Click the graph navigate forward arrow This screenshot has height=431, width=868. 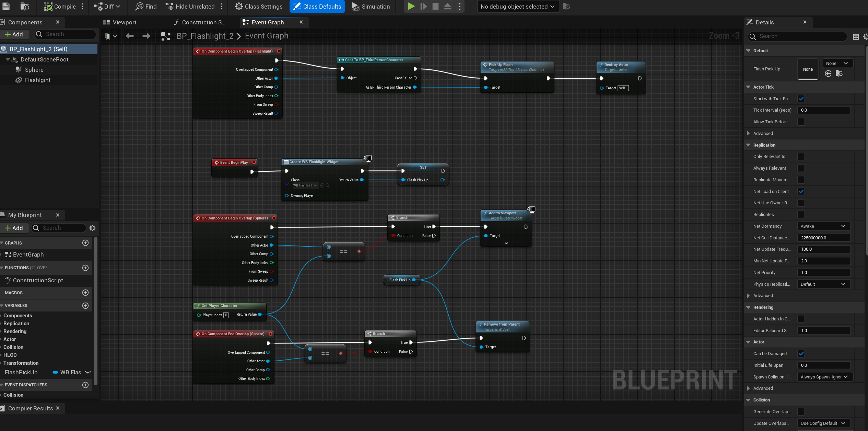146,36
